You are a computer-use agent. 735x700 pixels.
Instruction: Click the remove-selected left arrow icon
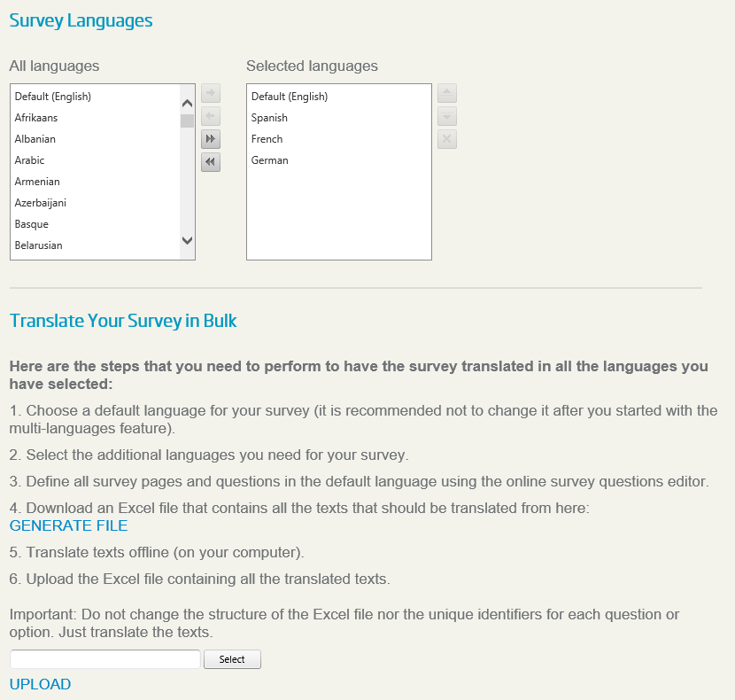tap(211, 116)
